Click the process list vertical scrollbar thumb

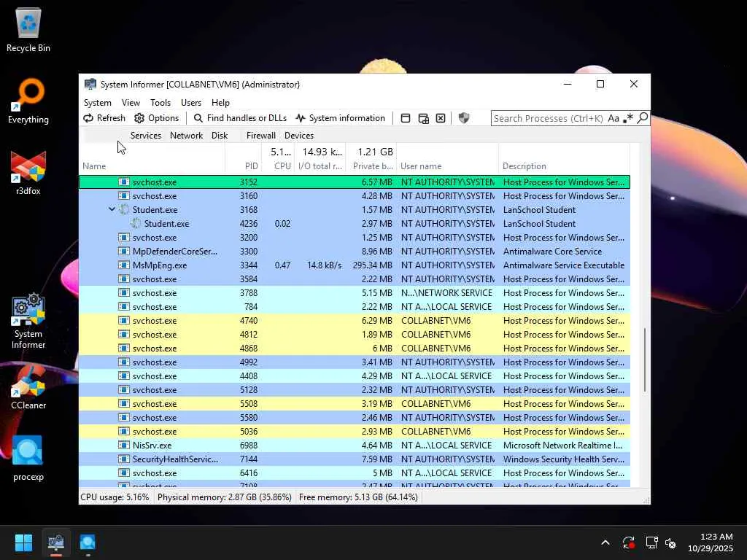click(646, 359)
